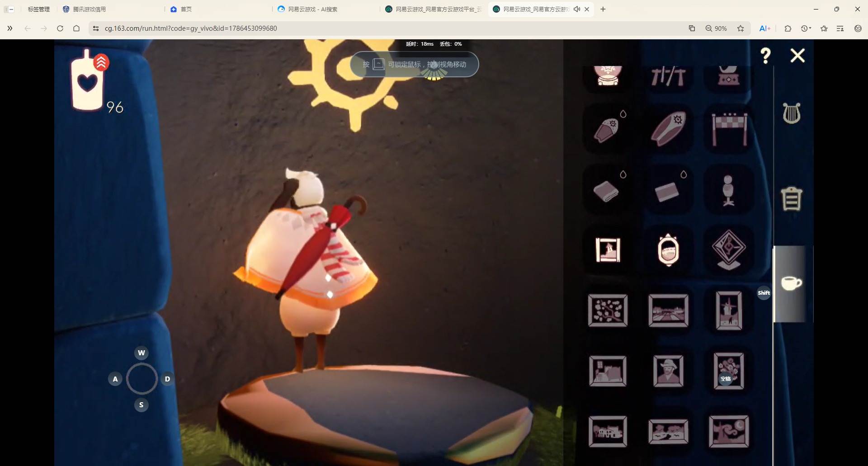Open a new browser tab
The image size is (868, 466).
[x=603, y=9]
